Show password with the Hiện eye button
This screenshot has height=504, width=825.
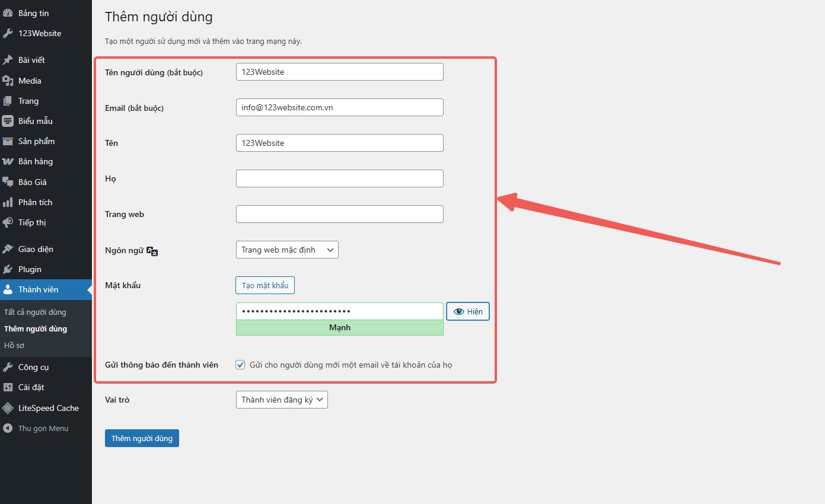(468, 312)
